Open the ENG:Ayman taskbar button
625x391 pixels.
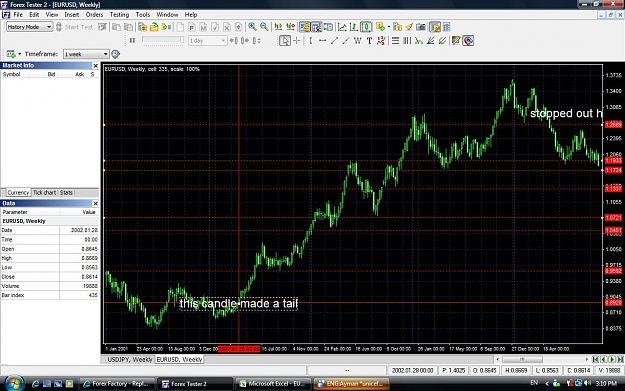[x=351, y=384]
